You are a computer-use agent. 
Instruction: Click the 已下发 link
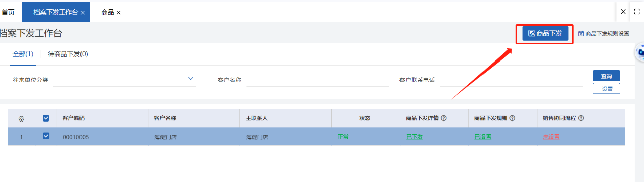coord(414,137)
